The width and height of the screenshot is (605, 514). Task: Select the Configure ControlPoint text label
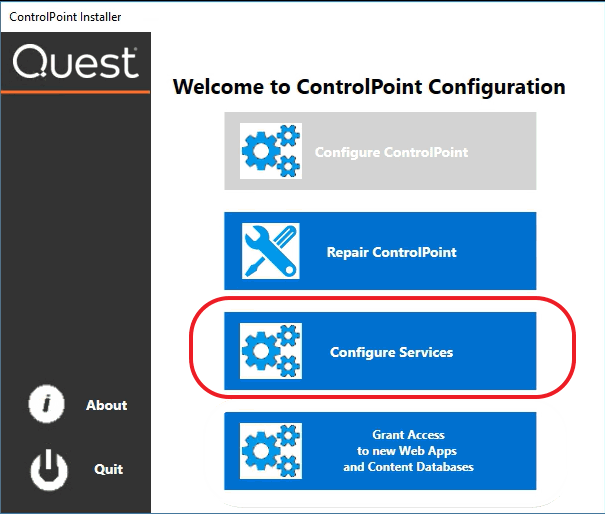[x=391, y=153]
